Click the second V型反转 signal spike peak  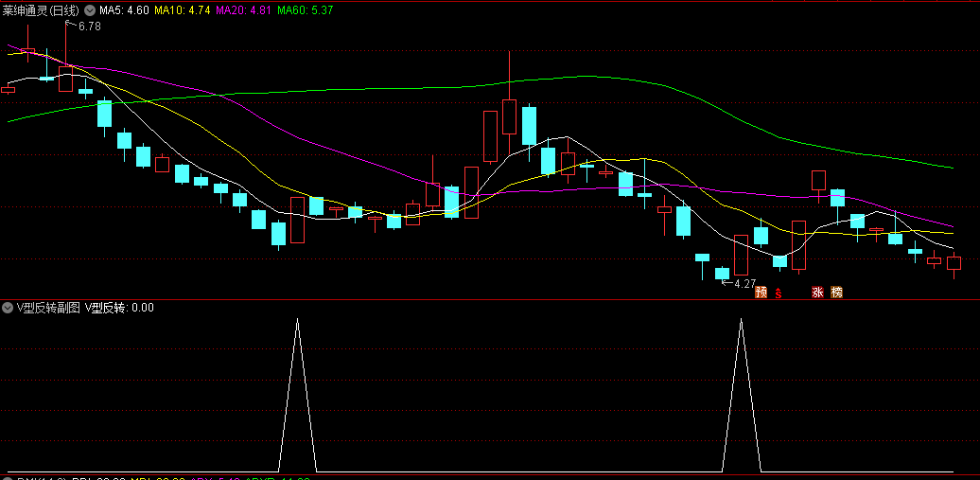tap(742, 320)
